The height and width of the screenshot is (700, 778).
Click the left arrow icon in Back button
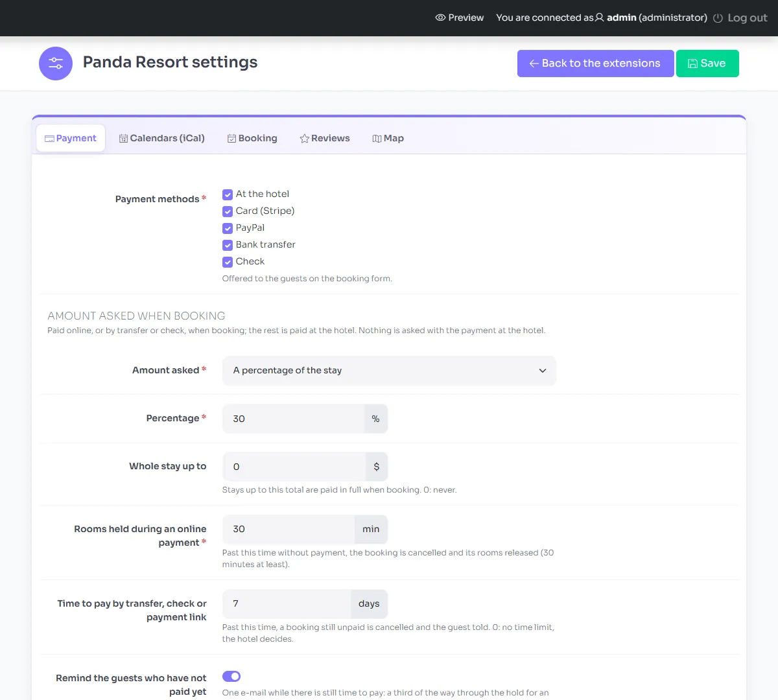pyautogui.click(x=534, y=64)
